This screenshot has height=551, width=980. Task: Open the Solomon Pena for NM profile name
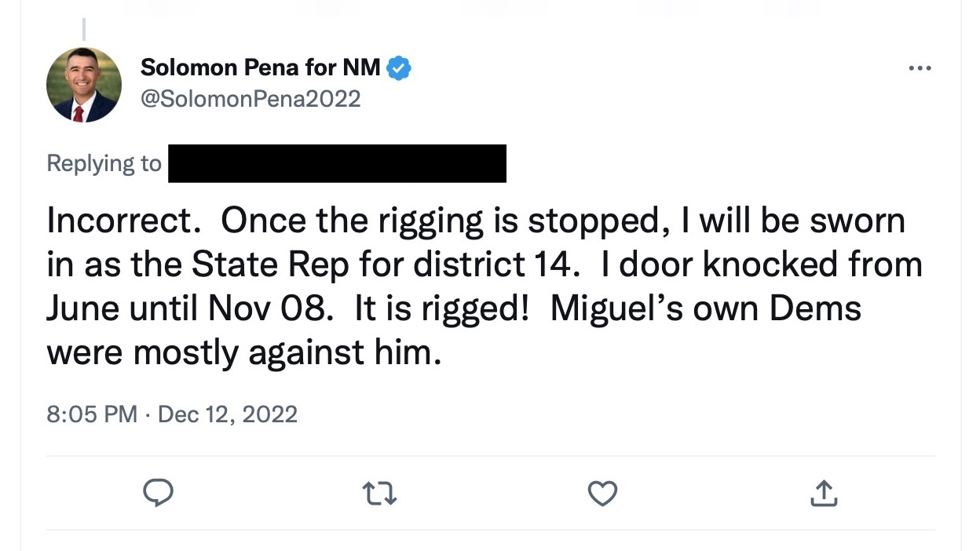click(260, 68)
